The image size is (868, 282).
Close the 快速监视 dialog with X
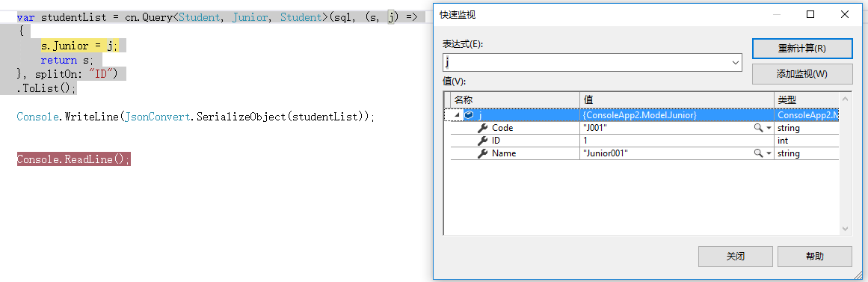click(x=845, y=15)
